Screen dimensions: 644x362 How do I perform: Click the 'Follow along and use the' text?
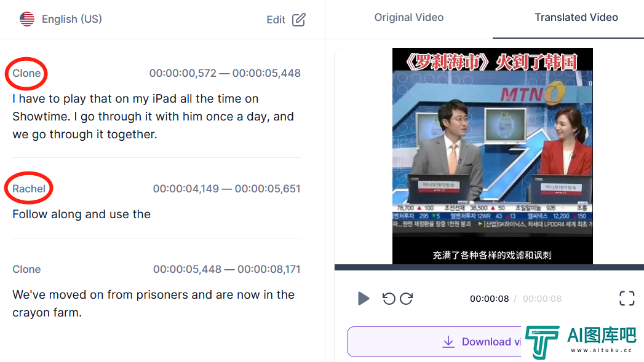[x=81, y=214]
